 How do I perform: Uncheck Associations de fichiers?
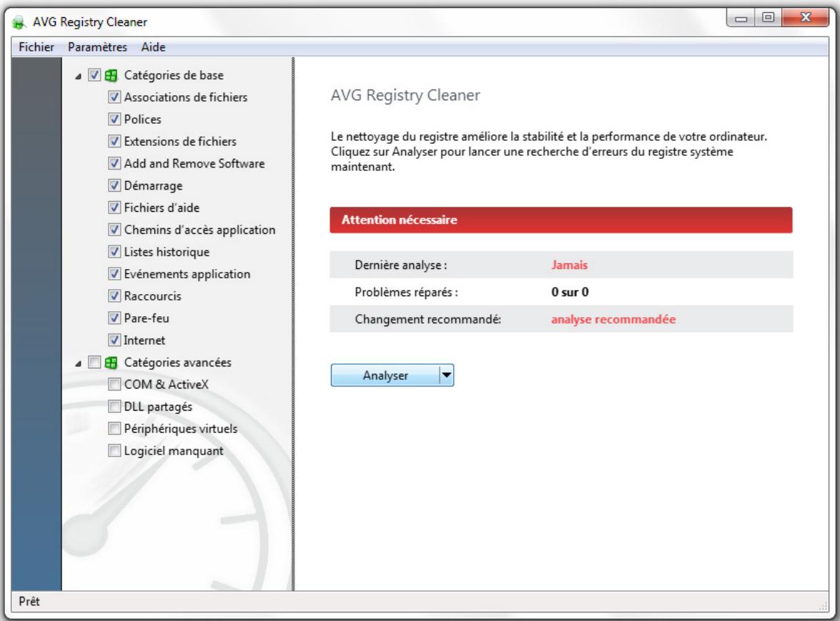[114, 97]
